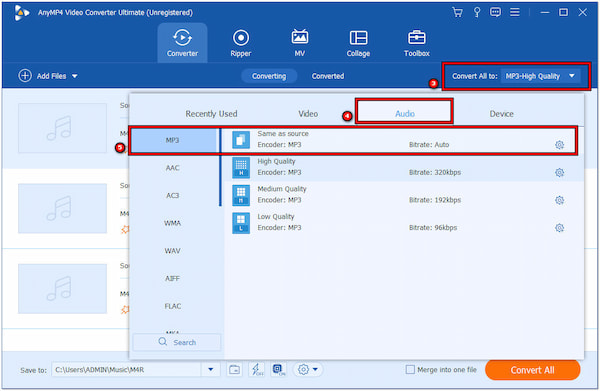This screenshot has height=391, width=600.
Task: Choose AIFF in the format list
Action: pos(172,279)
